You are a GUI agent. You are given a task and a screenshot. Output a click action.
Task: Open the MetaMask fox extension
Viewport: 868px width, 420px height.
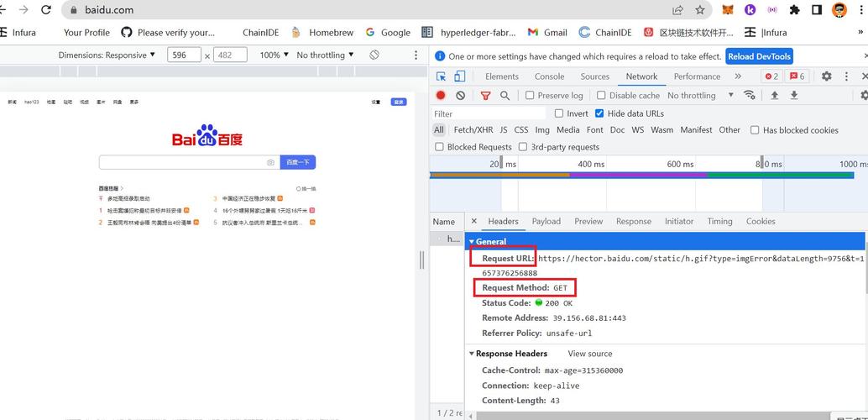click(729, 10)
